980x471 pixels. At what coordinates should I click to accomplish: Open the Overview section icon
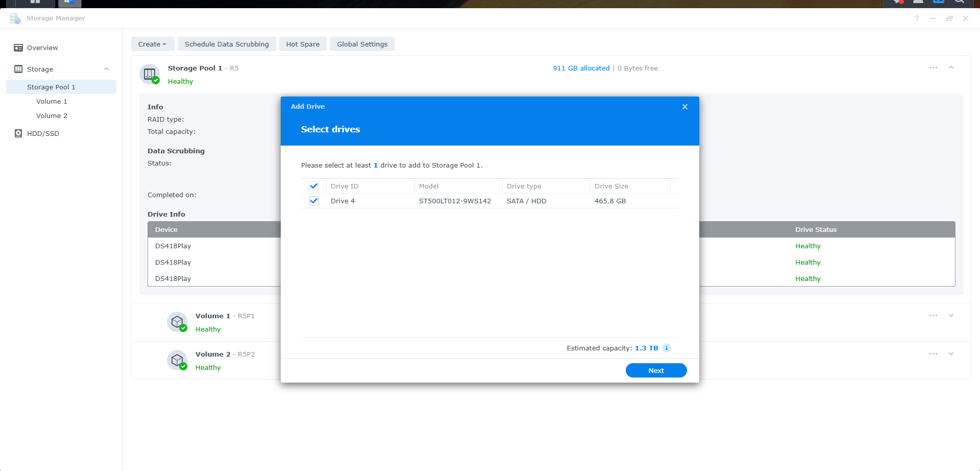click(x=18, y=48)
